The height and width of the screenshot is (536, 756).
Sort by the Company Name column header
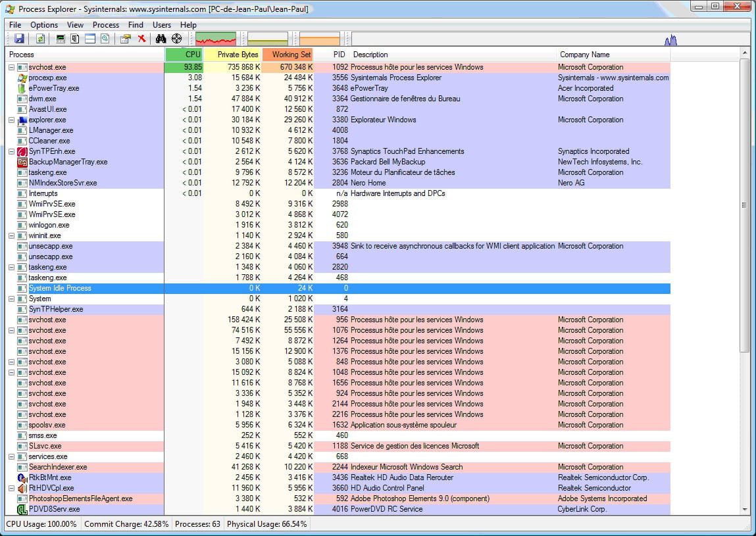pos(613,55)
